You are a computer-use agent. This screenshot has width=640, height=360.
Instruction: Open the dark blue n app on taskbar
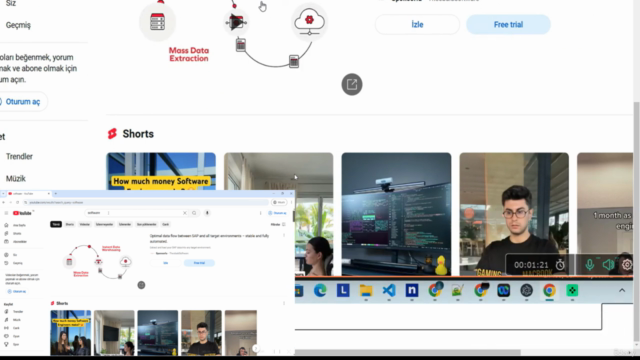pyautogui.click(x=412, y=291)
